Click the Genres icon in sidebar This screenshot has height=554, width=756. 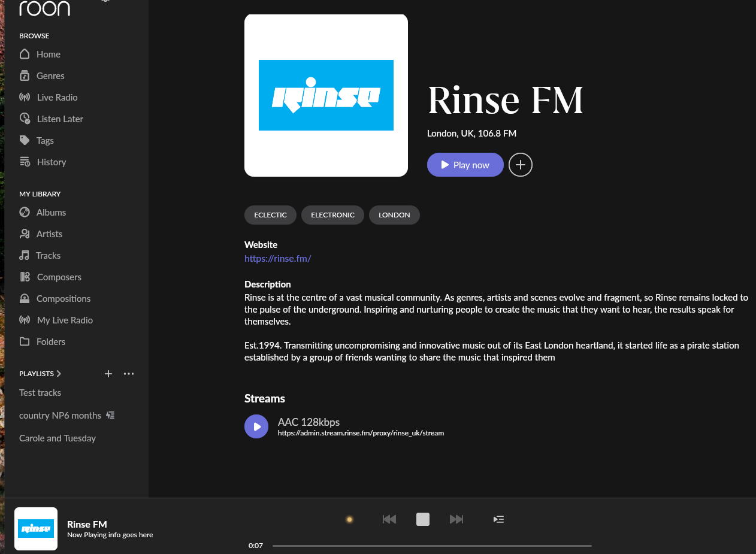coord(25,75)
